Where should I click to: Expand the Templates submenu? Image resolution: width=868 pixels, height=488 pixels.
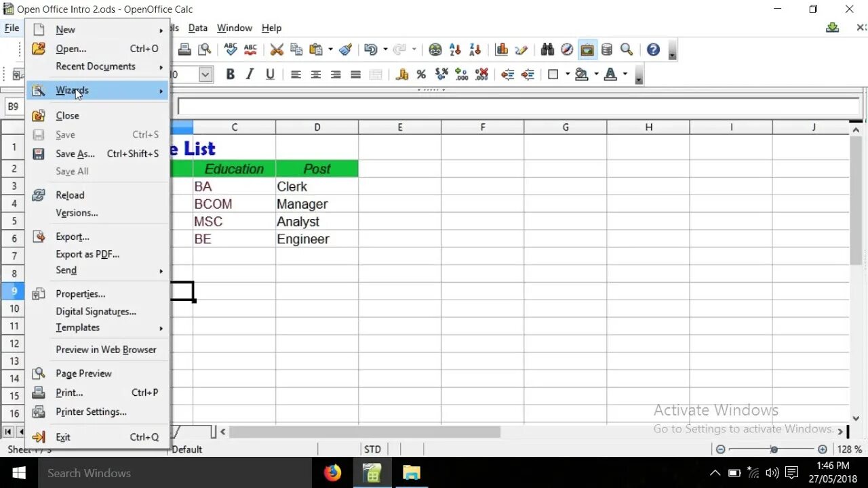click(98, 327)
